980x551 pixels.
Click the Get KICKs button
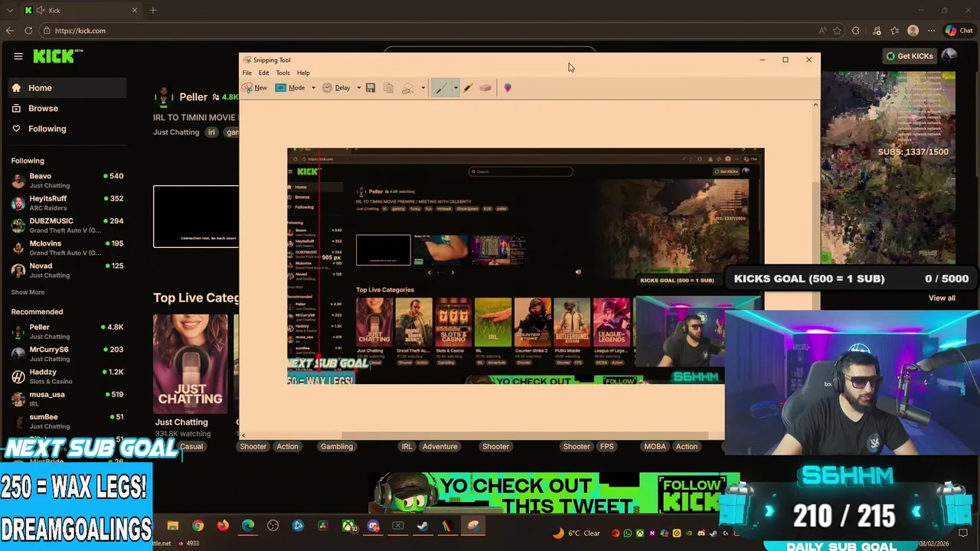point(909,56)
